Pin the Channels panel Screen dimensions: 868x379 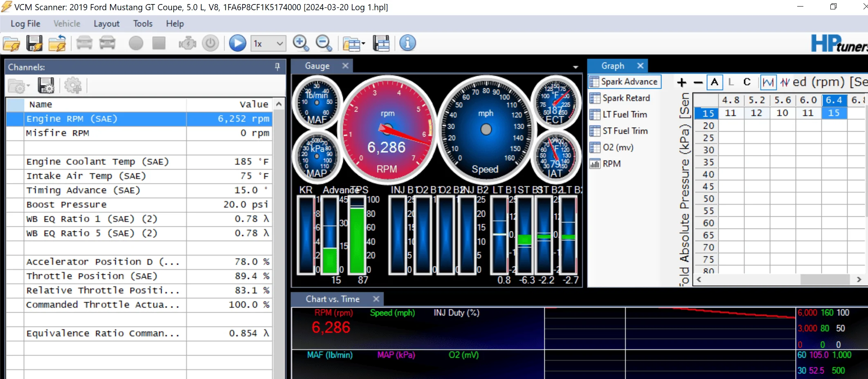point(277,67)
